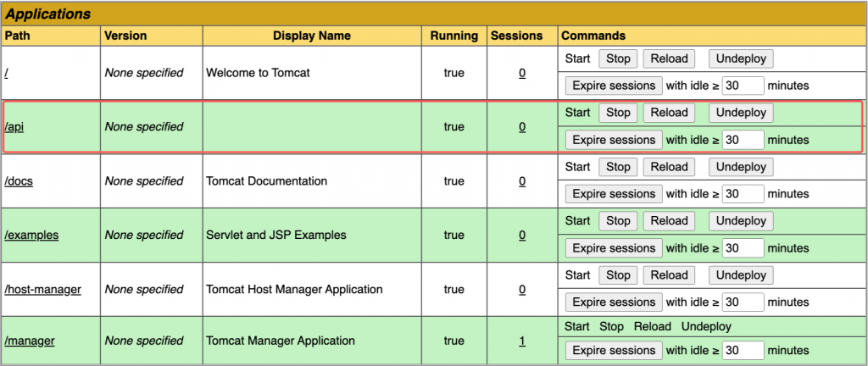Stop the Tomcat Documentation application
This screenshot has width=868, height=366.
point(618,167)
